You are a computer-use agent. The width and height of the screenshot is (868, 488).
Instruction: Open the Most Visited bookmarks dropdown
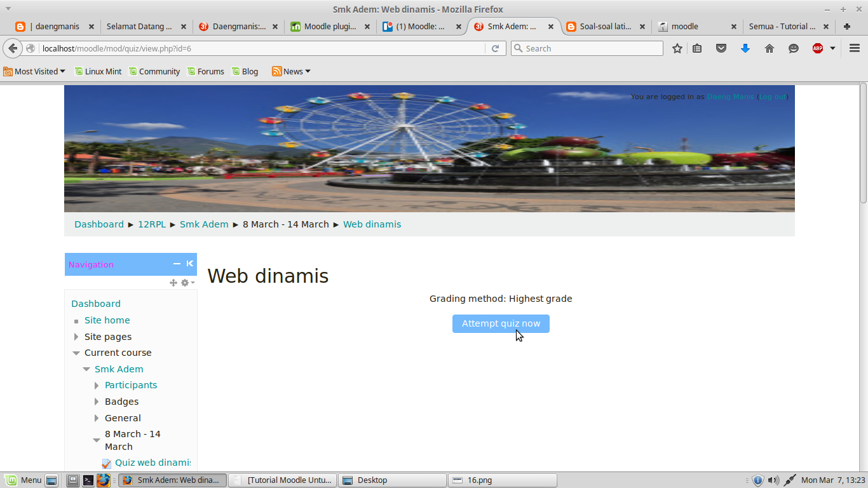coord(34,72)
